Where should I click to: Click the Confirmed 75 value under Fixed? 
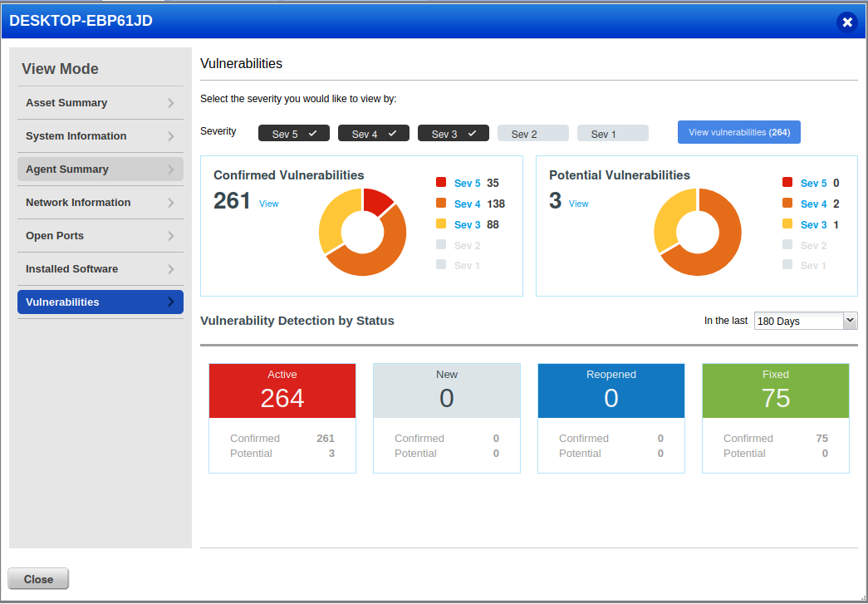point(822,439)
